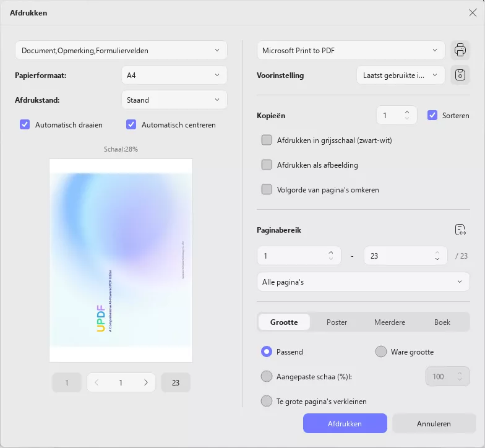Click the Afdrukken print button

[345, 423]
